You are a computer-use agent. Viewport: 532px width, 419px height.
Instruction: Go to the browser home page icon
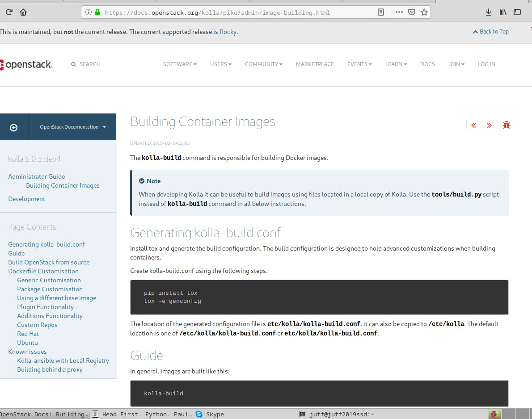click(23, 12)
